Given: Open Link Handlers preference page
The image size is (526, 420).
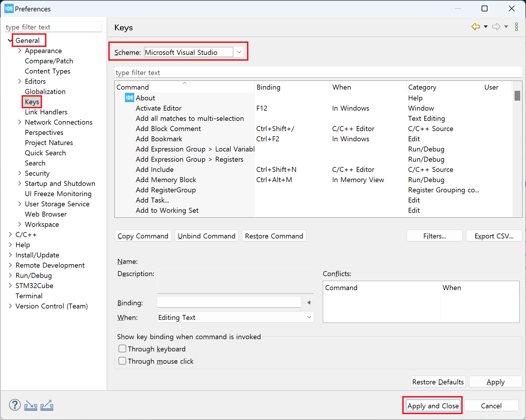Looking at the screenshot, I should click(46, 112).
